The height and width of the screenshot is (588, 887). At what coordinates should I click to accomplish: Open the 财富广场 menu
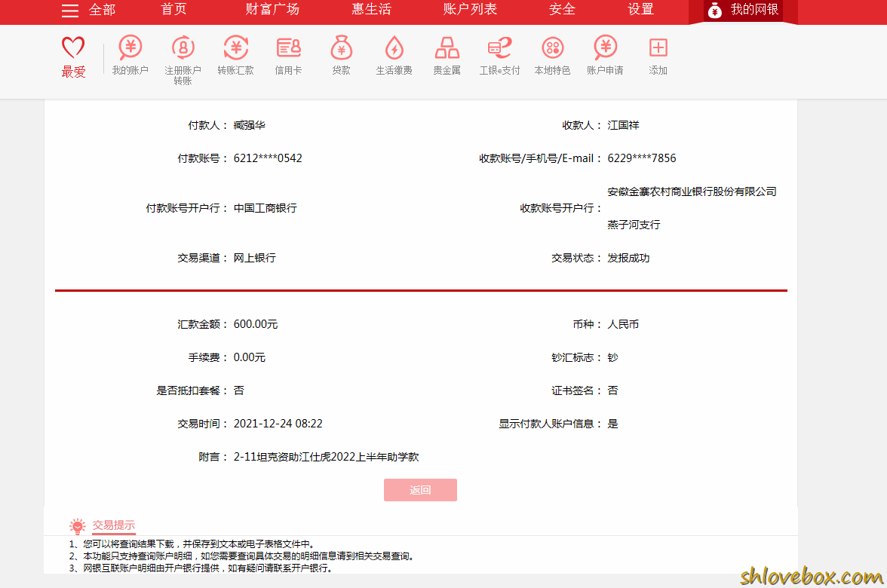(x=273, y=9)
